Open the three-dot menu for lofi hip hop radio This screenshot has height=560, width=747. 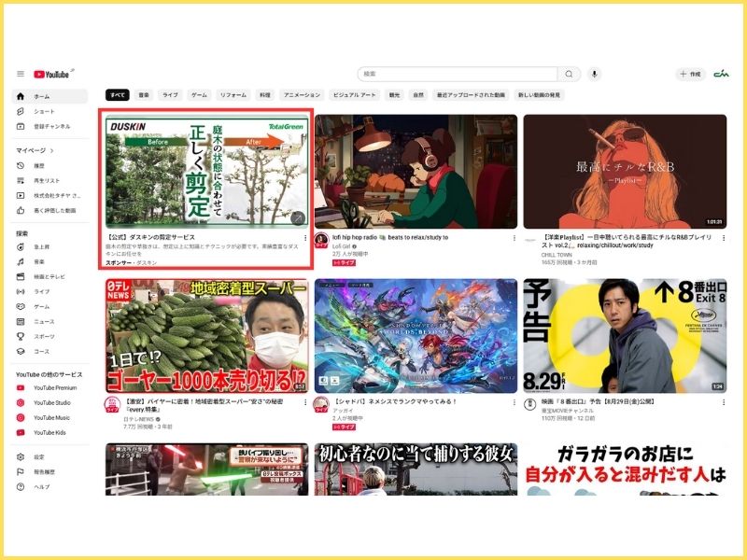[x=514, y=238]
